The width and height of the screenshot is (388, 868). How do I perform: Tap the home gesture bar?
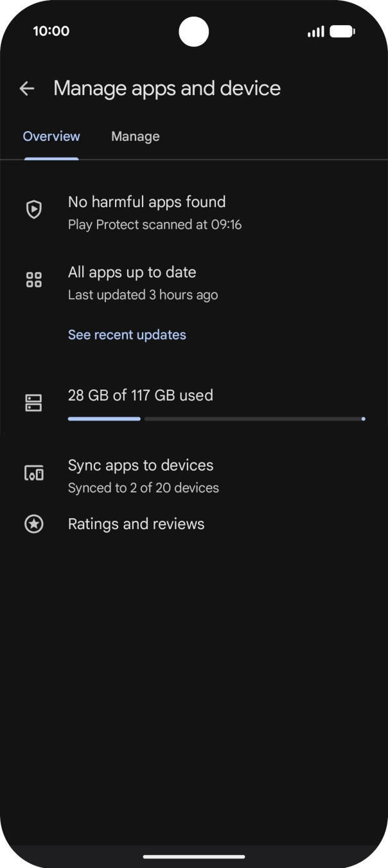(x=194, y=856)
